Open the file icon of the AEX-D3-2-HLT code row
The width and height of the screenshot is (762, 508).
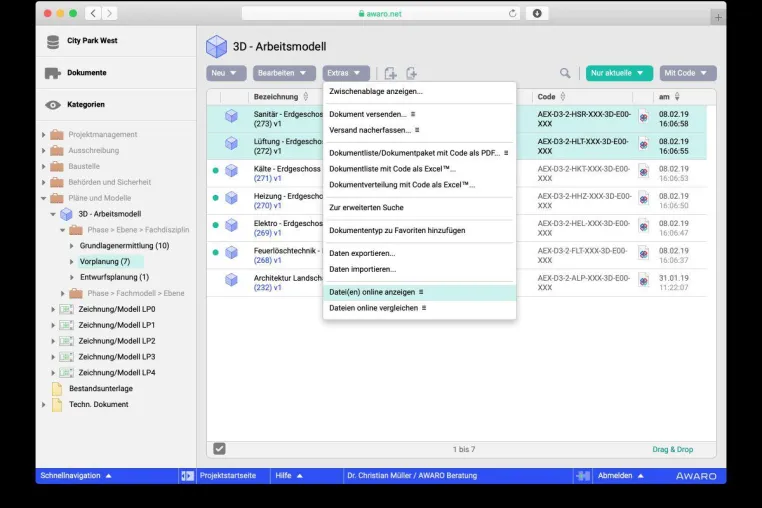click(643, 144)
